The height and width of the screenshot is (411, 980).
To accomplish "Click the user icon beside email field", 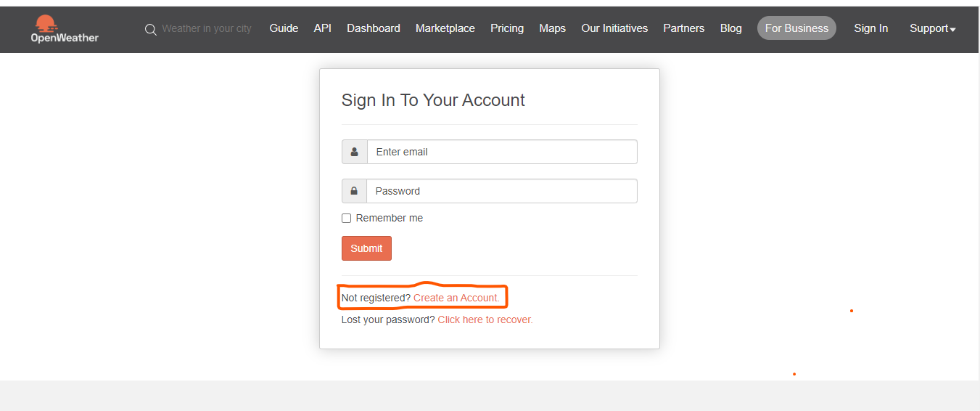I will coord(355,152).
